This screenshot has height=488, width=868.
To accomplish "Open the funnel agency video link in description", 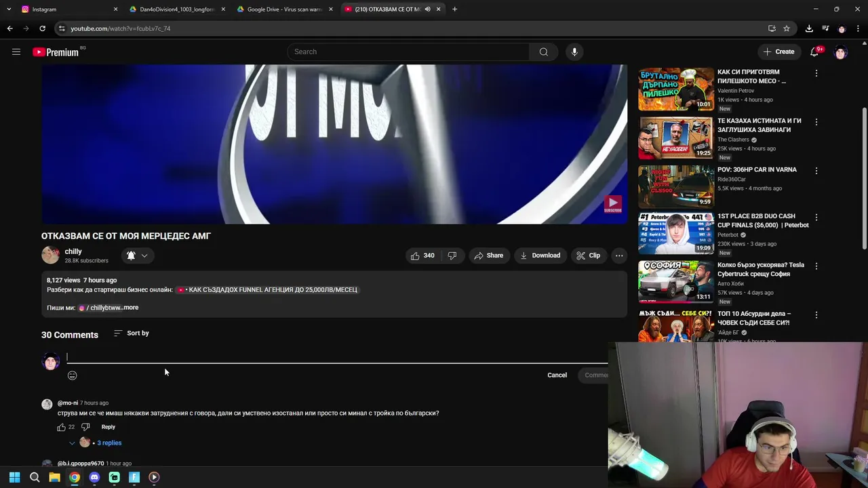I will click(267, 290).
